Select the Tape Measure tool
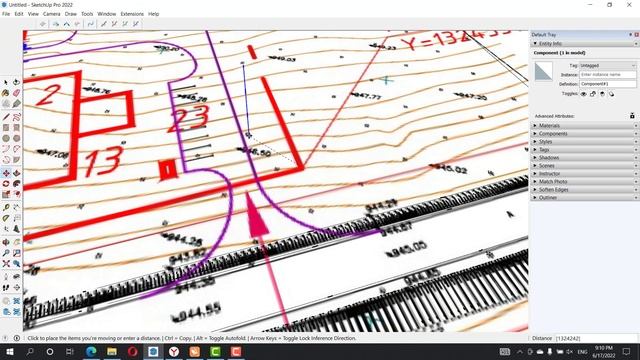Image resolution: width=640 pixels, height=360 pixels. coord(6,208)
